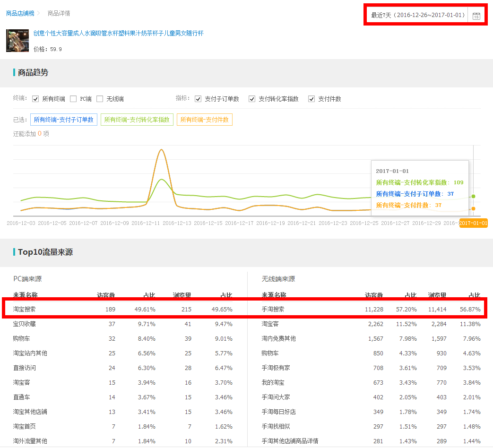Open the calendar date picker icon

[476, 16]
